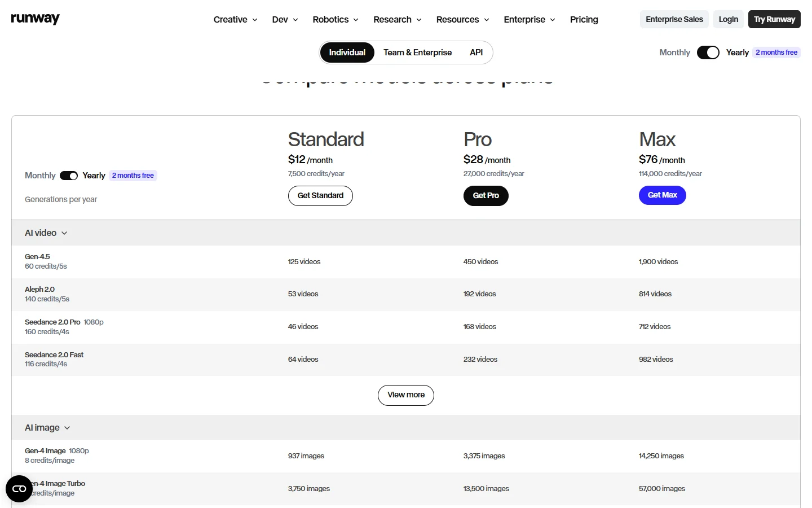Screen dimensions: 812x508
Task: Click the '53 videos' cell
Action: click(303, 294)
